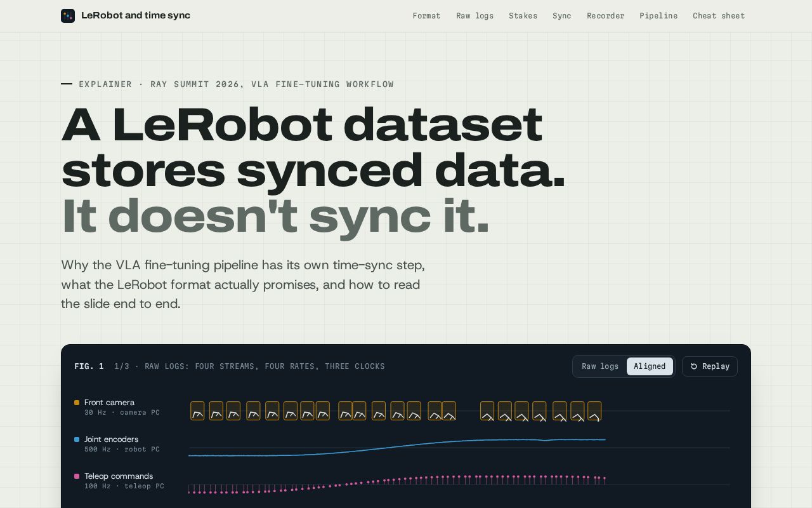Replay the figure animation
The width and height of the screenshot is (812, 508).
tap(710, 366)
